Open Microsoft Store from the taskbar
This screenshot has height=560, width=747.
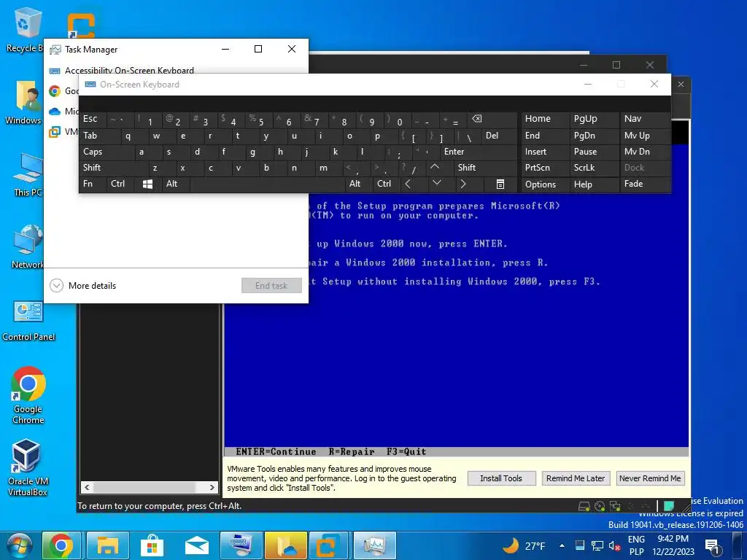point(152,545)
